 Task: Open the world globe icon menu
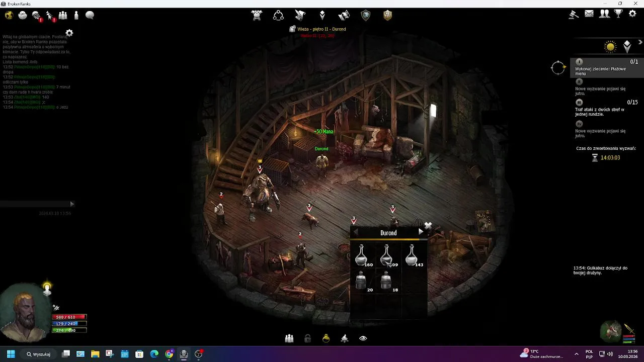9,15
